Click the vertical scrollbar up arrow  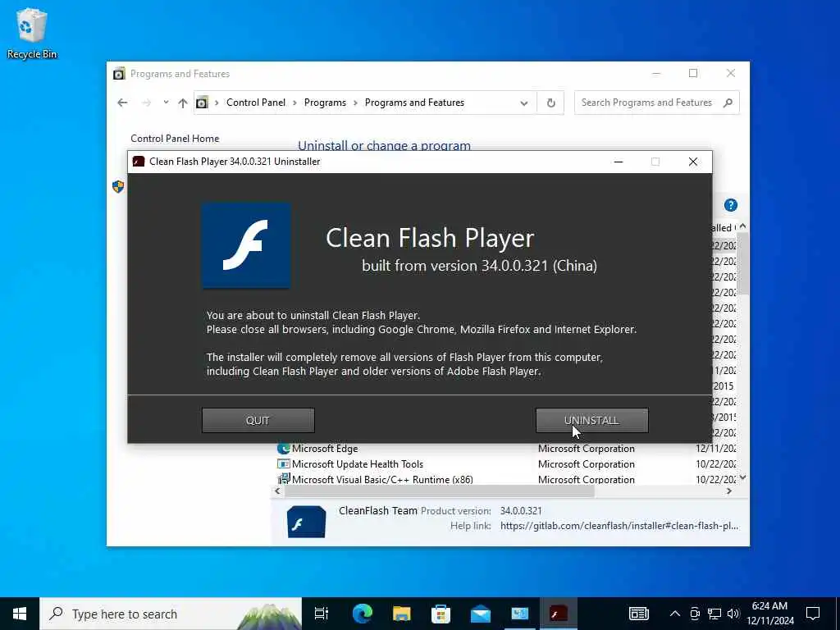click(x=742, y=226)
